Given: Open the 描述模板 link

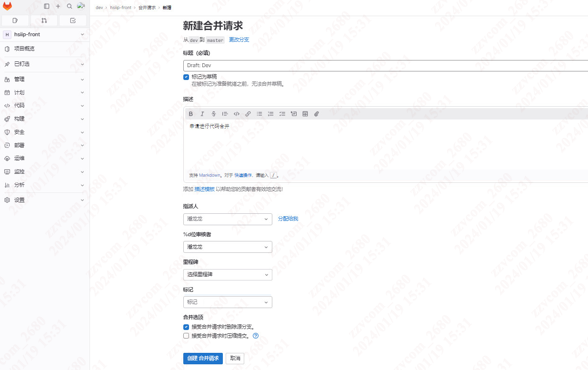Looking at the screenshot, I should tap(205, 189).
